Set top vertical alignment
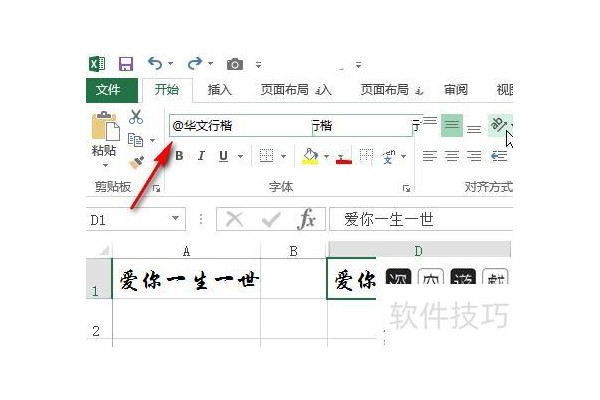The height and width of the screenshot is (400, 600). tap(430, 121)
